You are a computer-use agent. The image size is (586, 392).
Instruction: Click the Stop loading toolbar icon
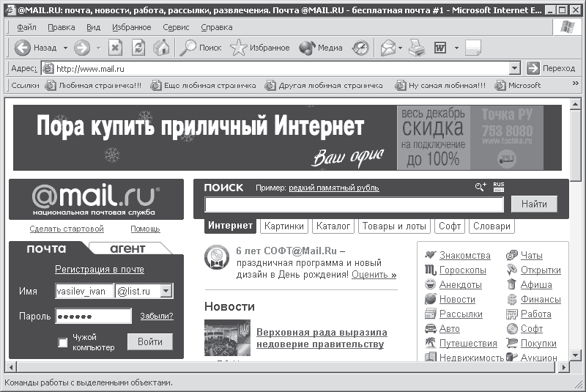pyautogui.click(x=115, y=48)
